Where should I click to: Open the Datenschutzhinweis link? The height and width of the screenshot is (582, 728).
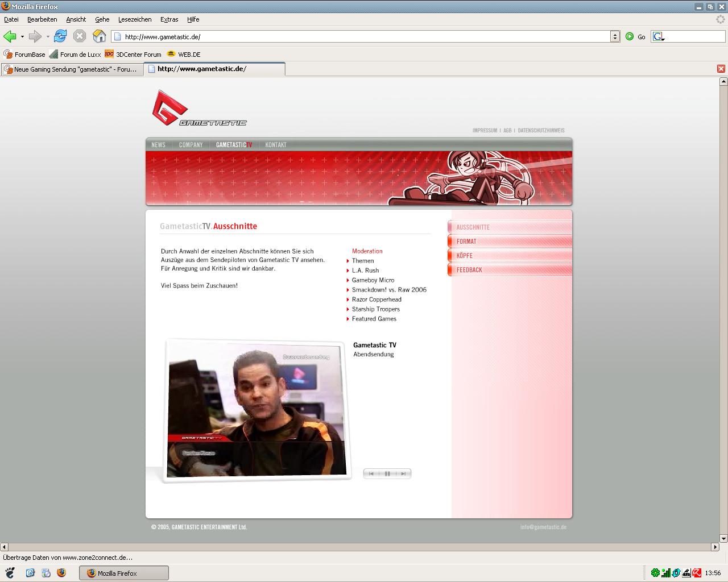541,131
